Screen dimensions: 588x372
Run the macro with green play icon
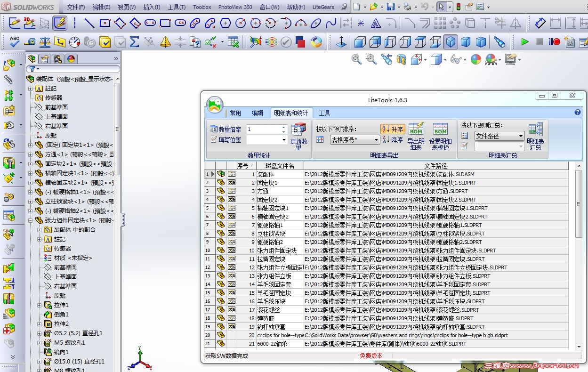coord(524,42)
